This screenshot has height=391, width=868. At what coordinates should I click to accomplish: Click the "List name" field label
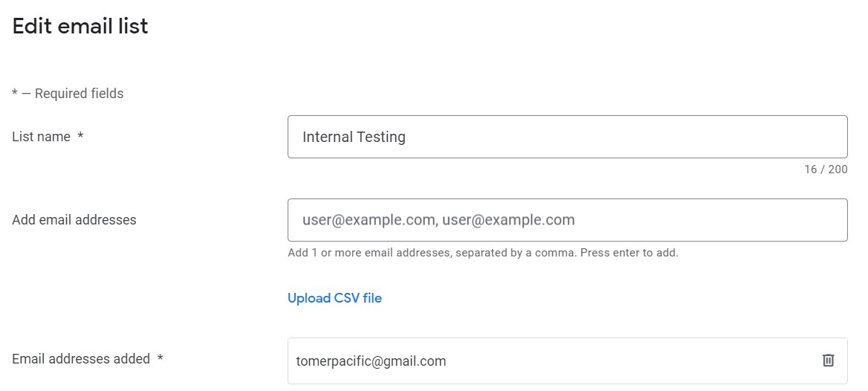tap(41, 137)
